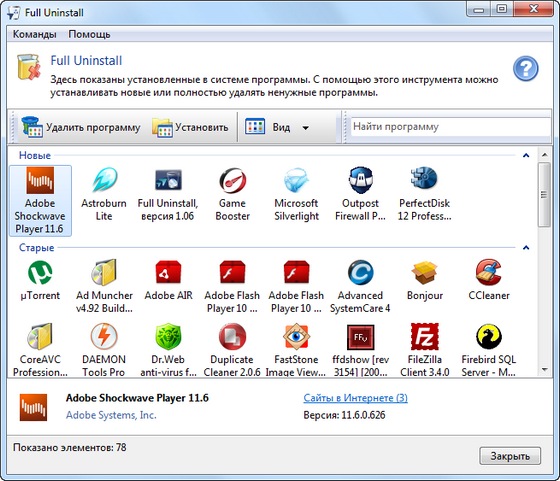Click the vertical scrollbar thumb
Screen dimensions: 560x481
pyautogui.click(x=544, y=195)
